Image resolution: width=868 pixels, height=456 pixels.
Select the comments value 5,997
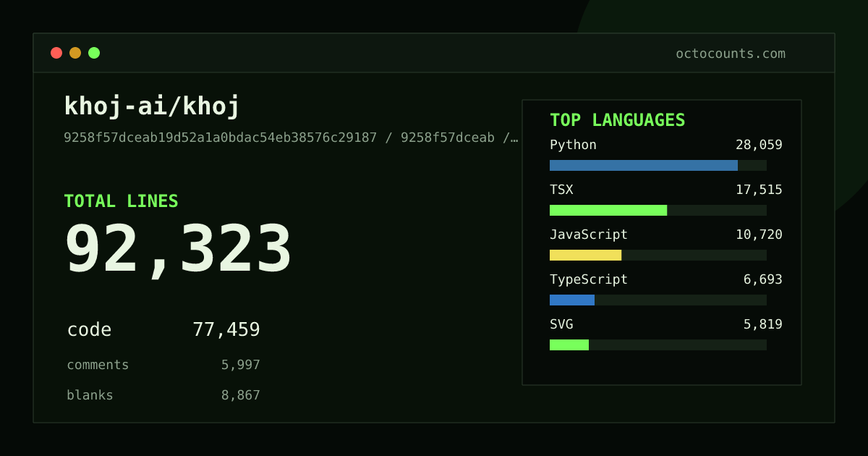coord(241,365)
